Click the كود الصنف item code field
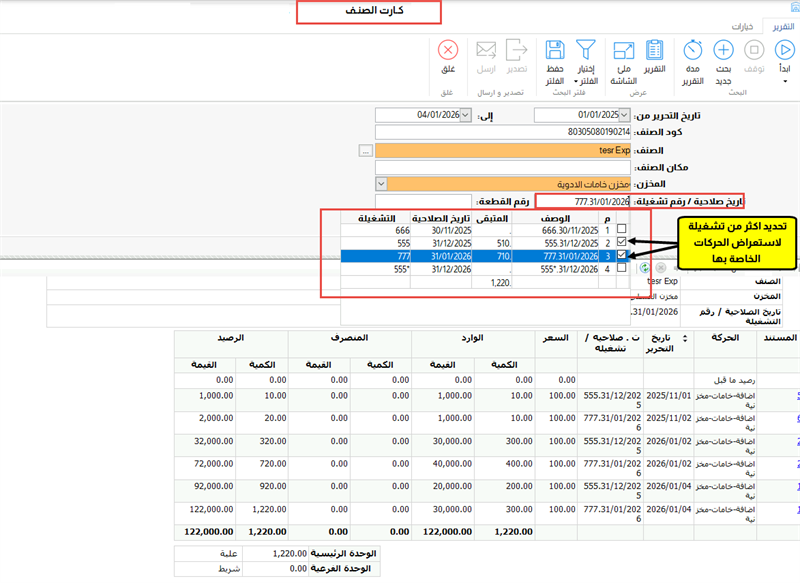The width and height of the screenshot is (800, 583). [503, 132]
